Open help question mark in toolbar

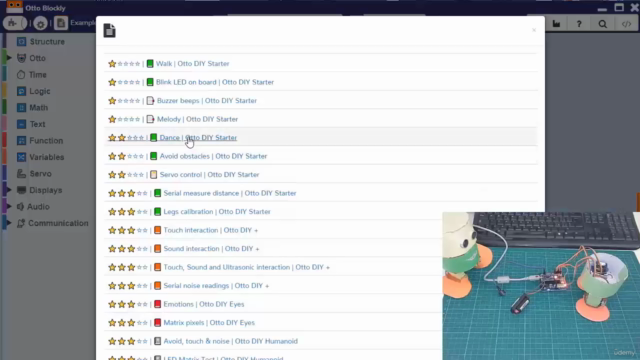click(579, 24)
